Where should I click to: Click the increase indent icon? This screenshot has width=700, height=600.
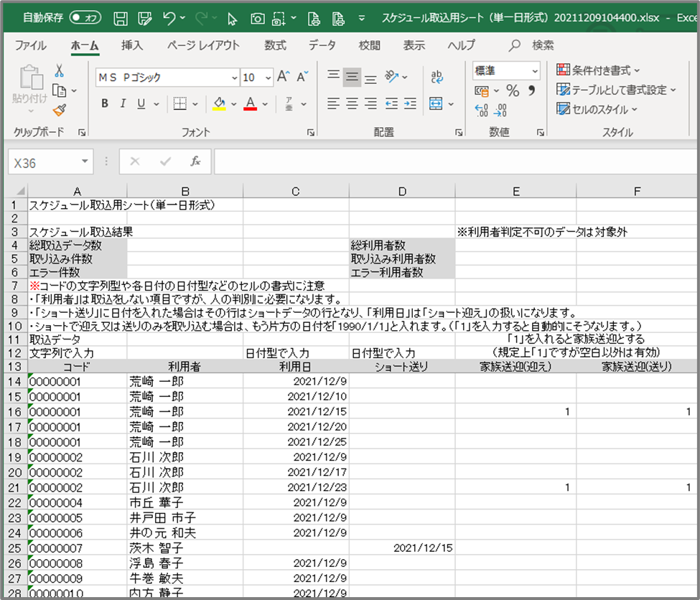(x=410, y=103)
